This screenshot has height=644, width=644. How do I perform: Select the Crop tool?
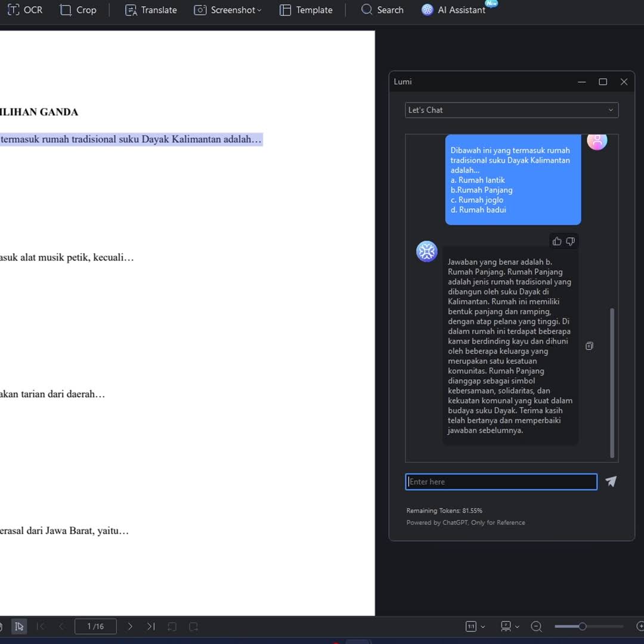tap(78, 10)
